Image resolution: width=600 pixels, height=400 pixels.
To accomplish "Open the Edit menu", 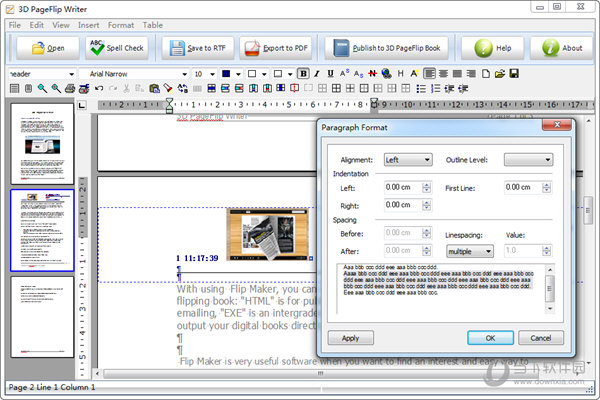I will tap(37, 25).
